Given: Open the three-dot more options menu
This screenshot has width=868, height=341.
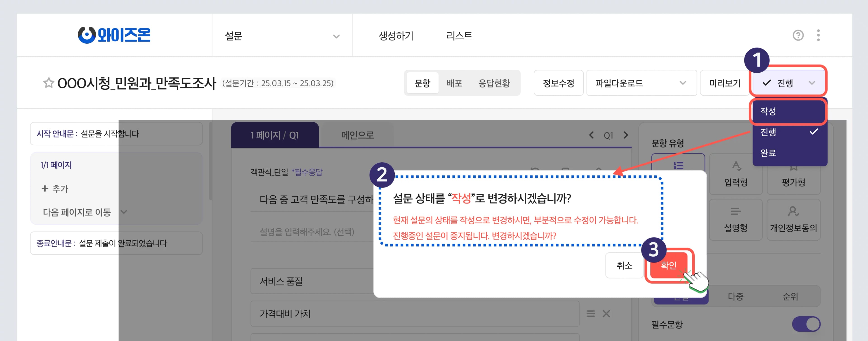Looking at the screenshot, I should (x=818, y=35).
